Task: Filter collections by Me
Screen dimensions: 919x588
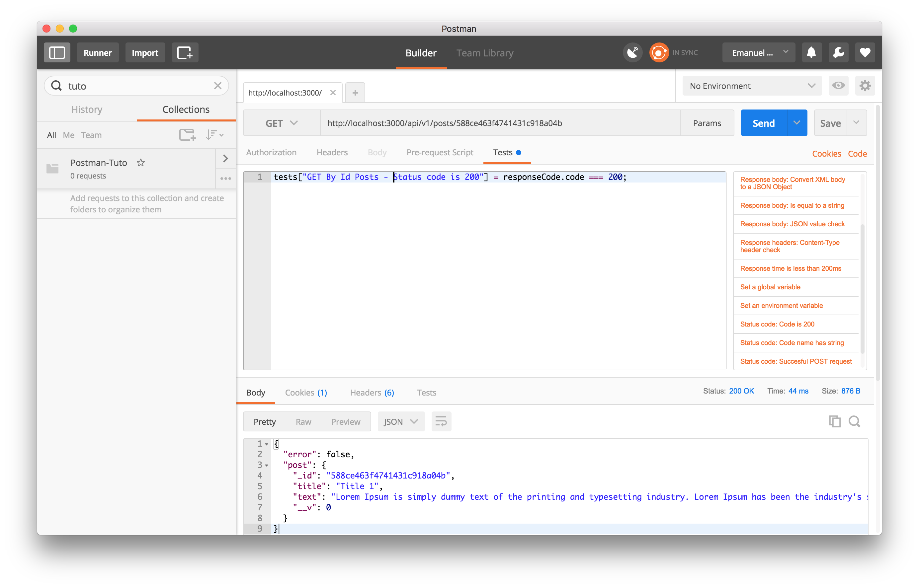Action: coord(68,135)
